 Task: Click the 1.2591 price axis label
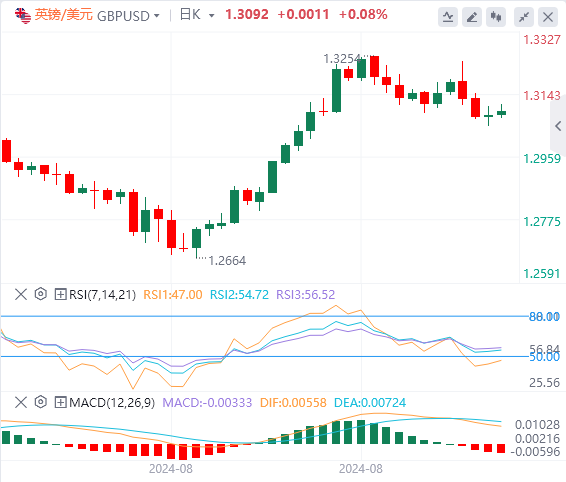click(x=542, y=274)
